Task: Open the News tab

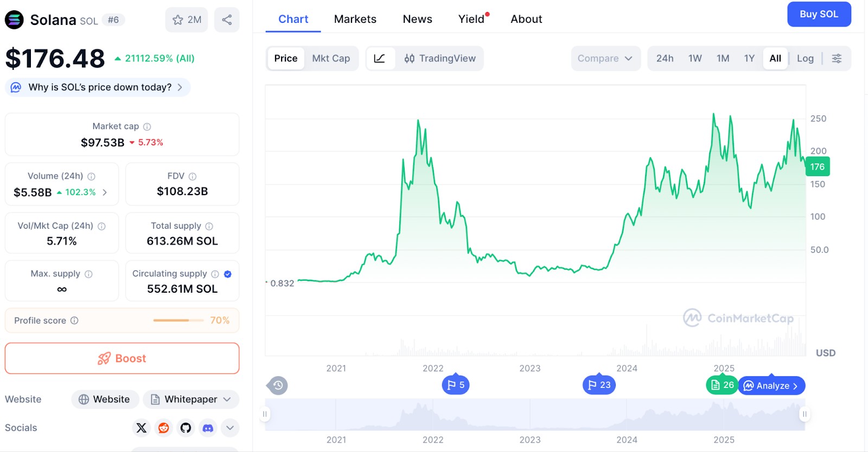Action: [418, 20]
